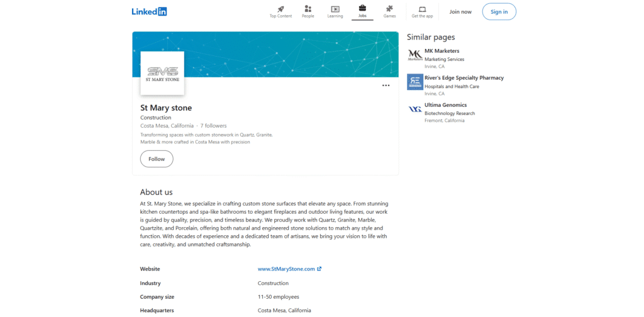This screenshot has height=317, width=644.
Task: Open the three-dot more options menu
Action: pos(386,86)
